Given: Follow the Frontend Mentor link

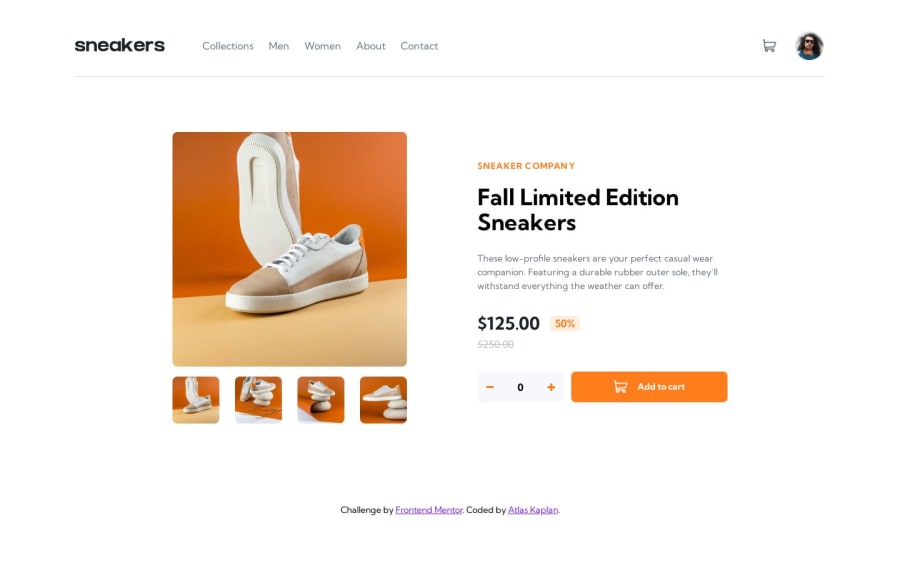Looking at the screenshot, I should (429, 510).
